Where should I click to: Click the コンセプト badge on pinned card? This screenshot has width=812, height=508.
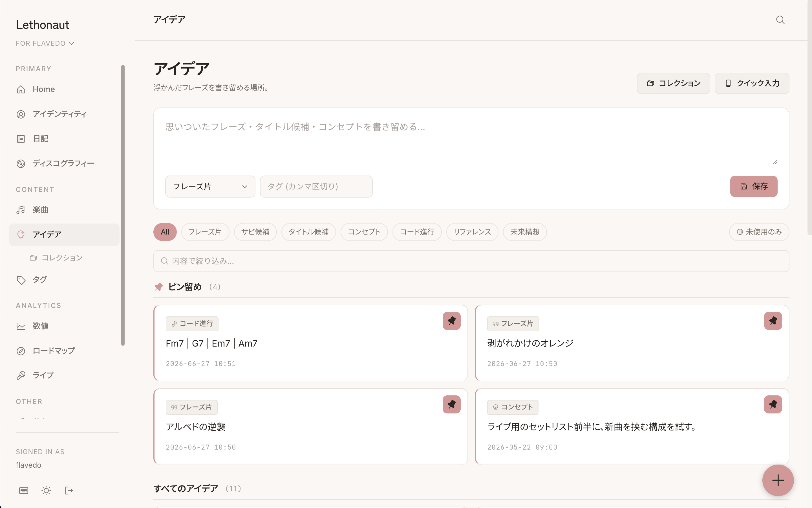coord(513,407)
